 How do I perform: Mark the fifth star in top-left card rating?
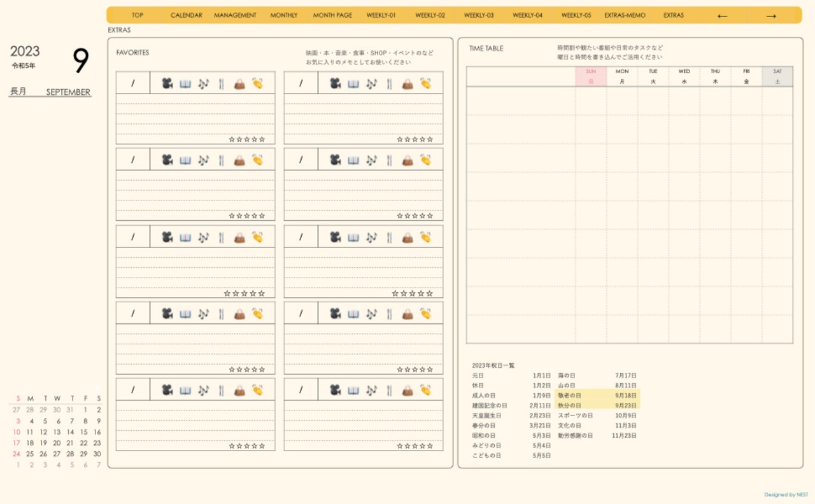(262, 139)
